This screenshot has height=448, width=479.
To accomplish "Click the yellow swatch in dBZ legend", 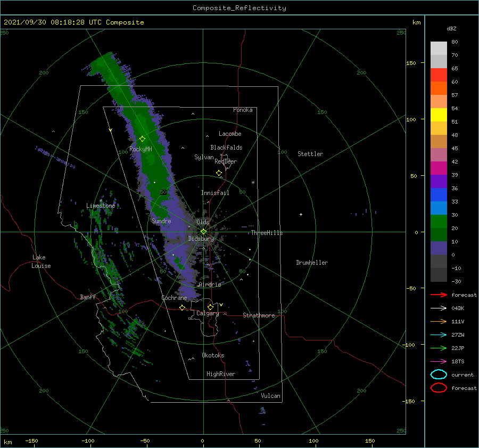I will (x=439, y=115).
